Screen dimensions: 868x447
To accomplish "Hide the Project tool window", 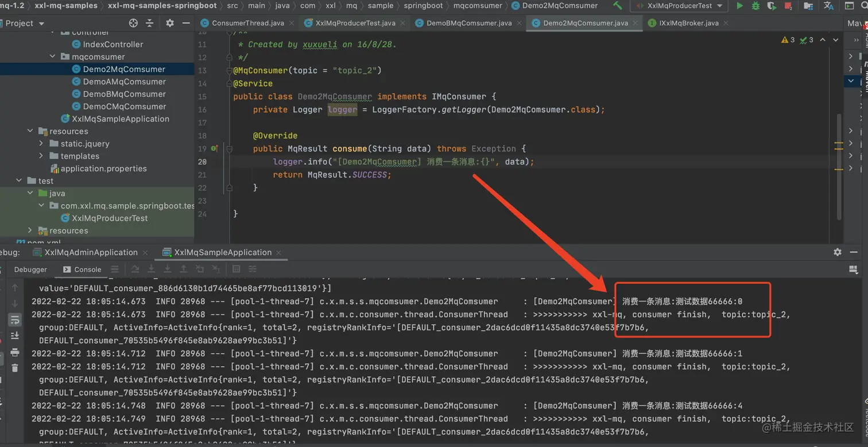I will (185, 23).
